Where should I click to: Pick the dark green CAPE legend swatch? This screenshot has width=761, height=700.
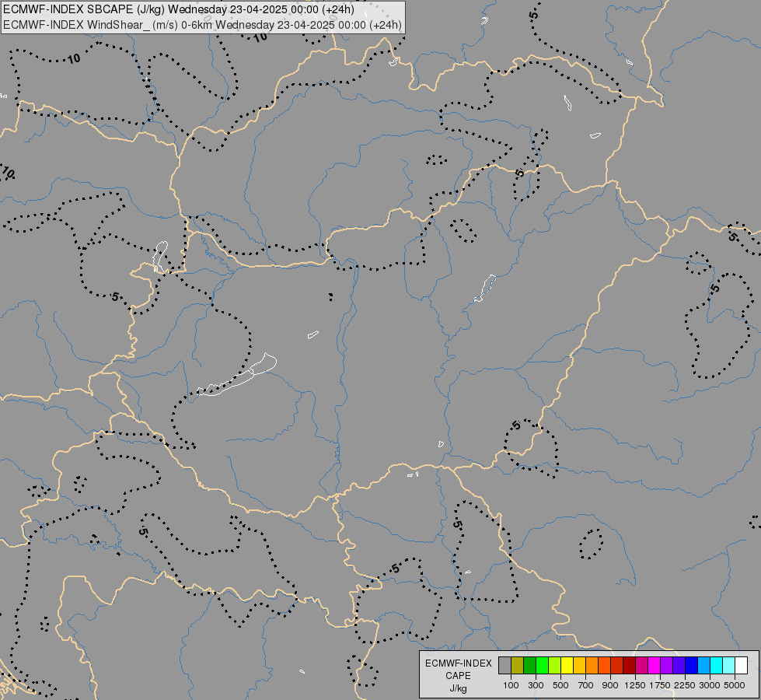pyautogui.click(x=530, y=665)
